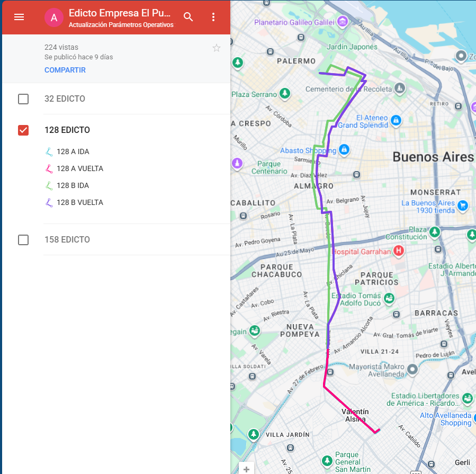The image size is (476, 474).
Task: Click the pink account avatar A
Action: 53,17
